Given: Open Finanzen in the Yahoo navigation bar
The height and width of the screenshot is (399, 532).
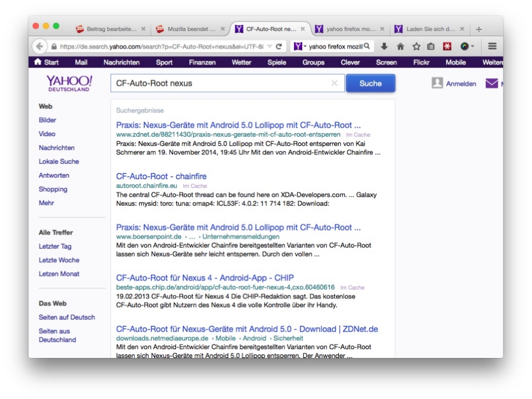Looking at the screenshot, I should (202, 62).
